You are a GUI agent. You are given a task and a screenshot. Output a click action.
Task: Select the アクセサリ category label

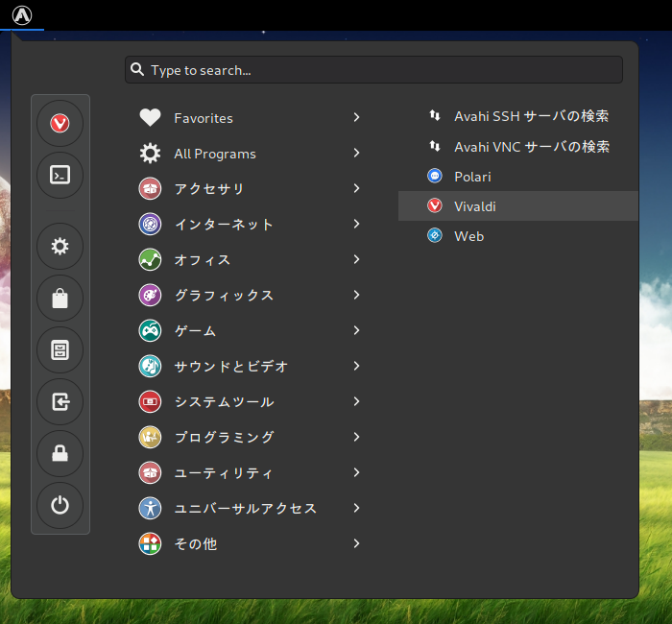tap(209, 188)
